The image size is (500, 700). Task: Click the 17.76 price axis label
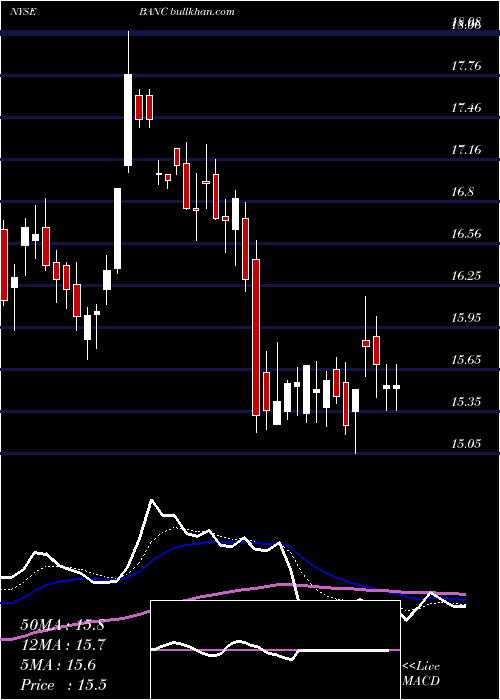[x=466, y=66]
